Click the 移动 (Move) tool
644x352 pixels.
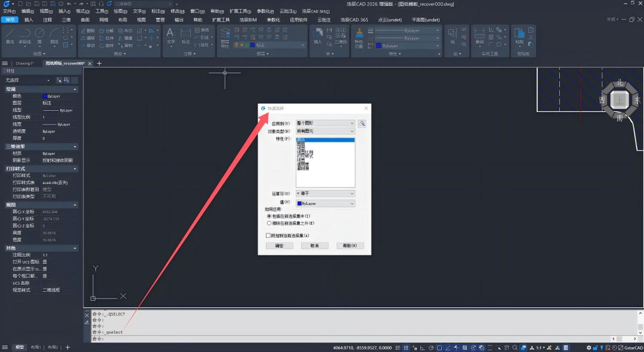click(x=88, y=45)
